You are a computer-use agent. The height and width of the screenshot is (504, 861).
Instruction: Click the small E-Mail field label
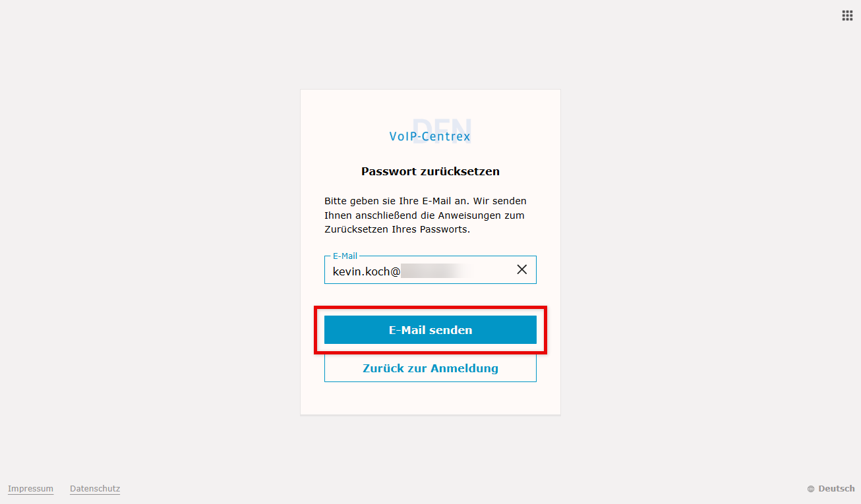tap(345, 256)
